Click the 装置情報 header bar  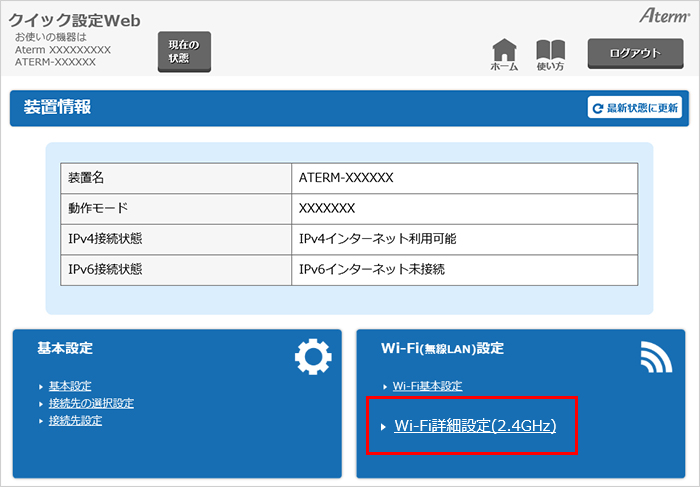[300, 108]
